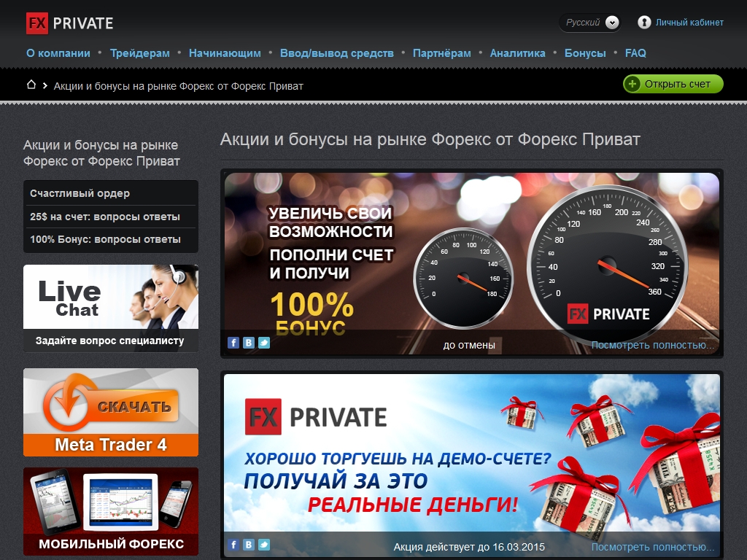The image size is (747, 560).
Task: Open the Ввод/вывод средств menu
Action: (336, 53)
